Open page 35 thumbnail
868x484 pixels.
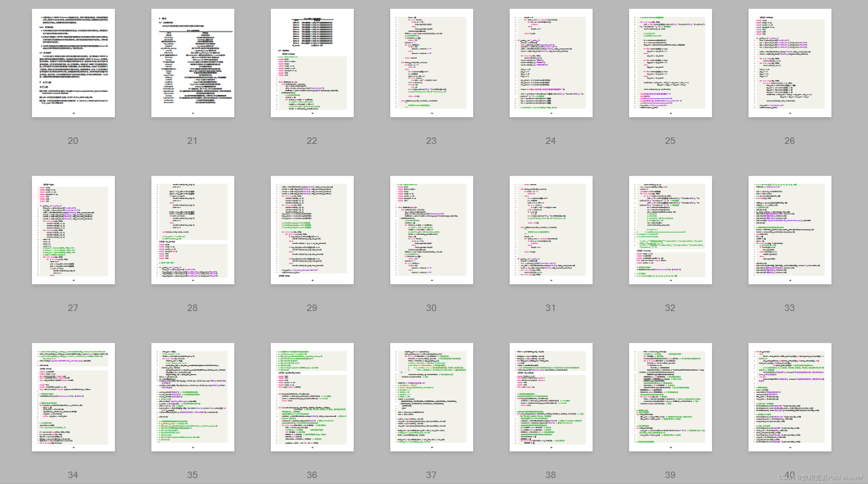193,397
